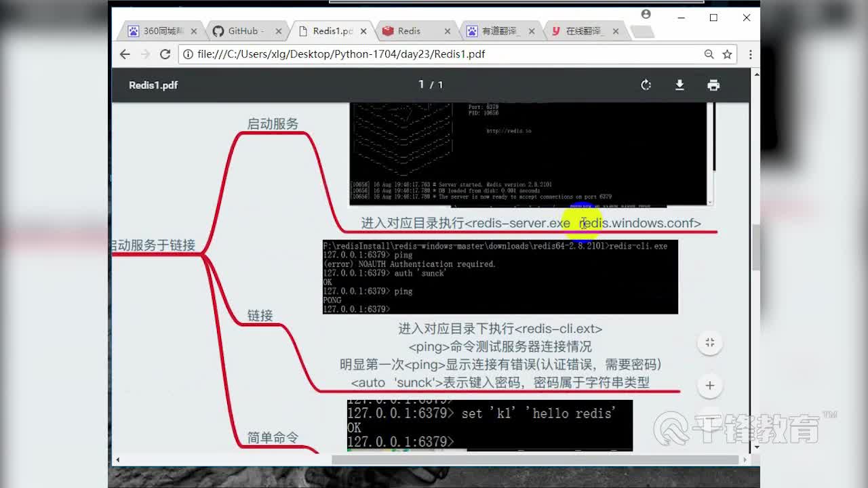Bookmark this page with the star icon
This screenshot has height=488, width=868.
coord(726,54)
